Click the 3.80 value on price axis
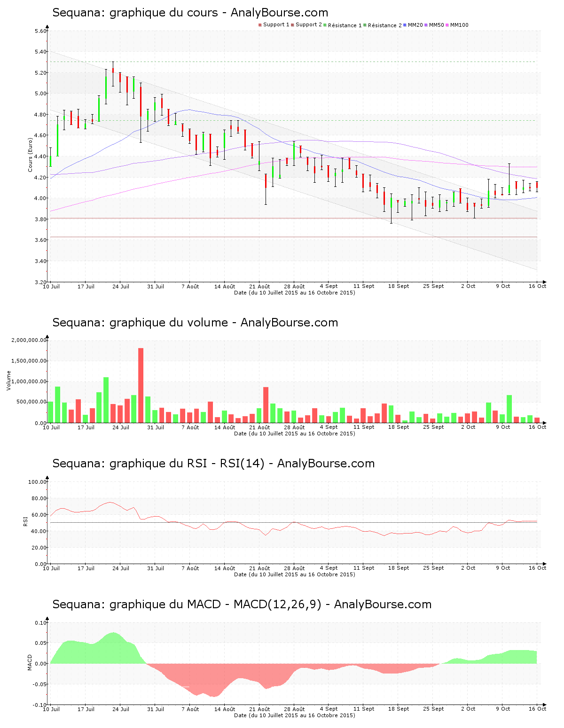The width and height of the screenshot is (564, 728). click(x=40, y=219)
